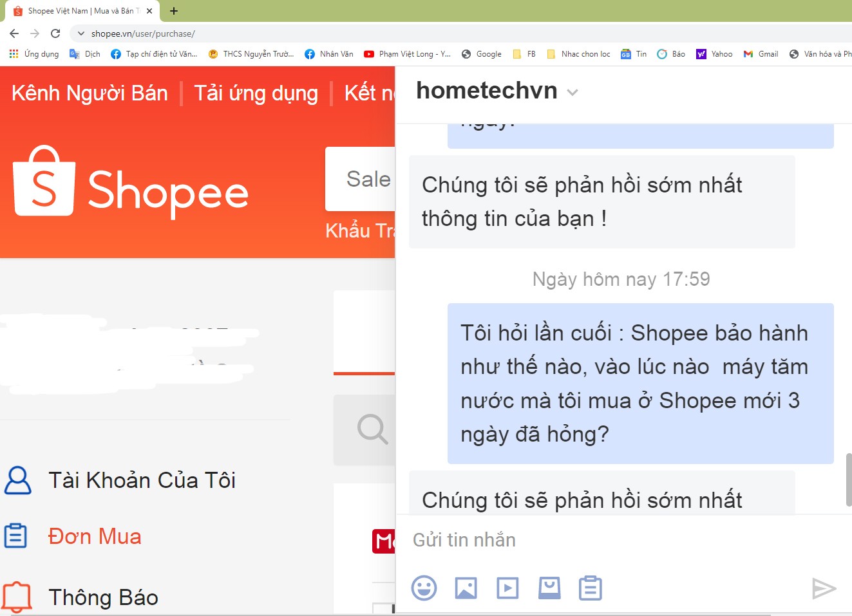852x616 pixels.
Task: Click the browser address bar URL
Action: (143, 33)
